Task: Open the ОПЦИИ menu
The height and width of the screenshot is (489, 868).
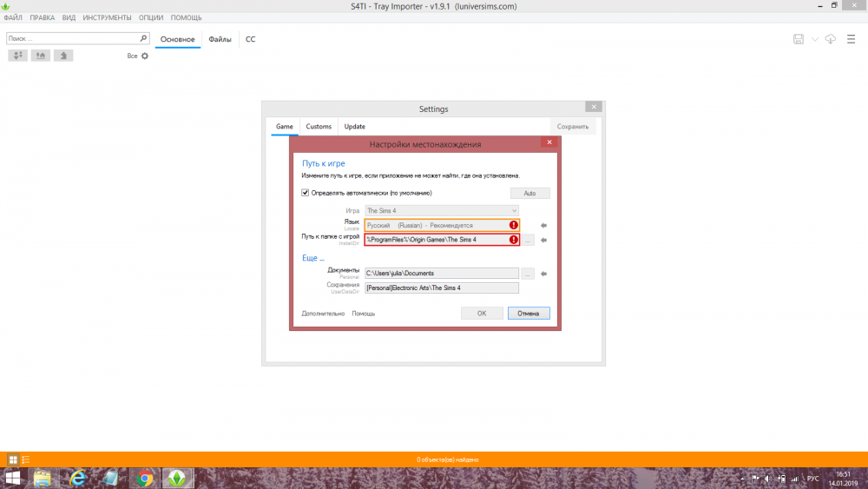Action: tap(151, 17)
